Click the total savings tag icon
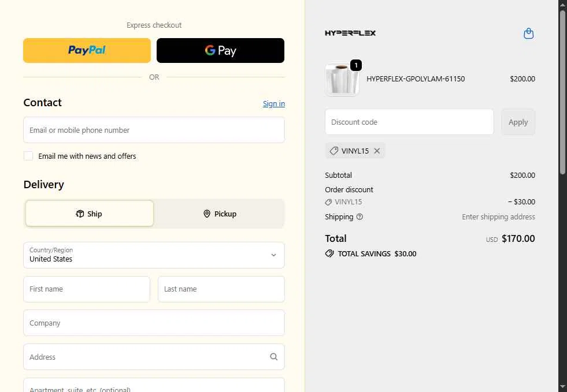The width and height of the screenshot is (567, 392). pos(329,253)
